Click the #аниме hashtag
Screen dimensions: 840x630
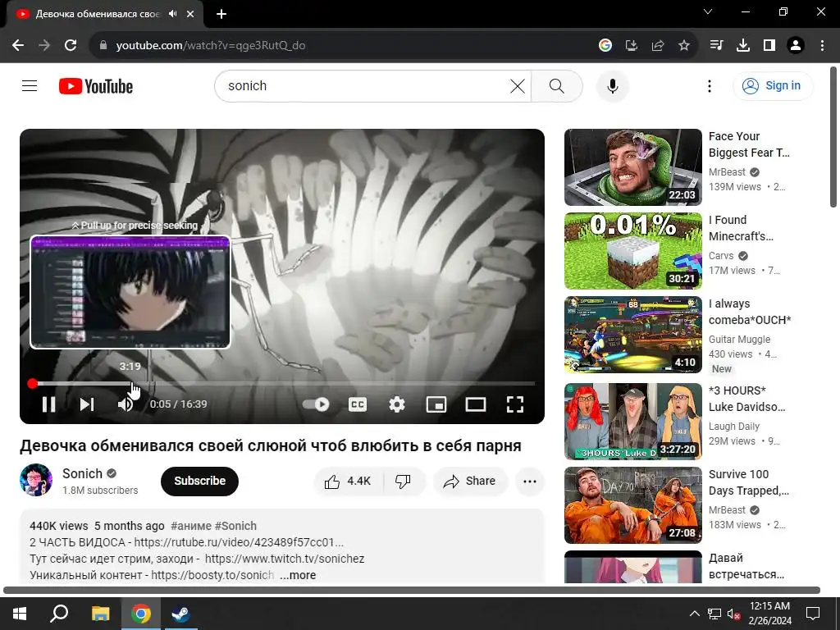coord(190,526)
